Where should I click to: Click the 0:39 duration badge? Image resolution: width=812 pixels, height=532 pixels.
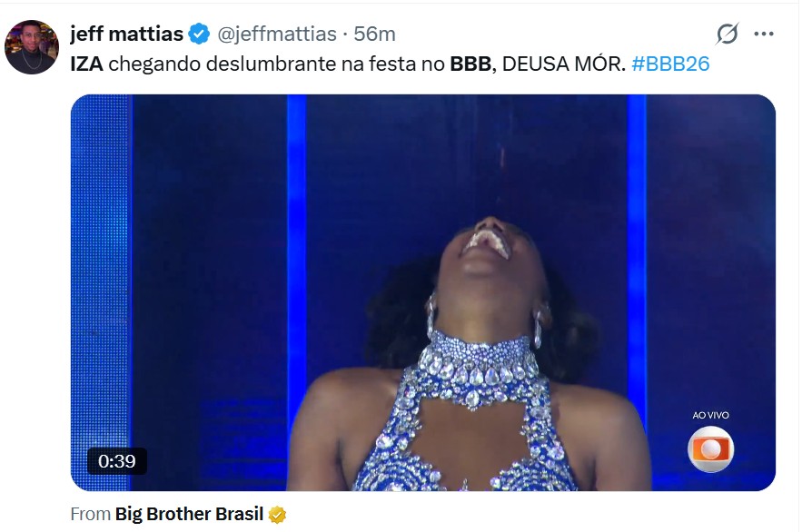pos(117,460)
